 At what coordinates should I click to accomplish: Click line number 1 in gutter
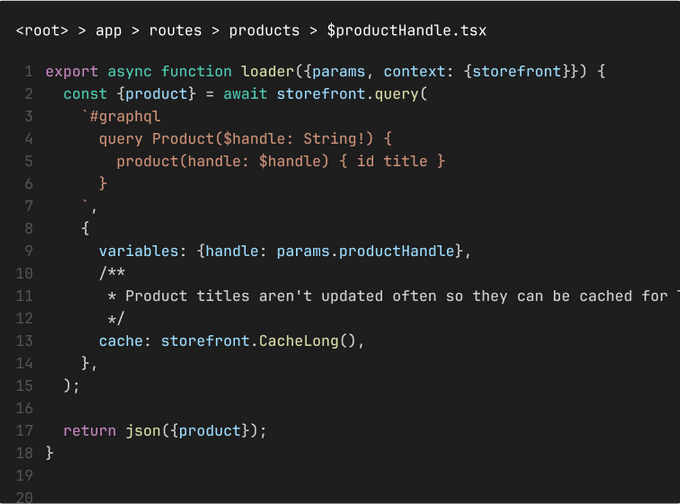pyautogui.click(x=28, y=72)
